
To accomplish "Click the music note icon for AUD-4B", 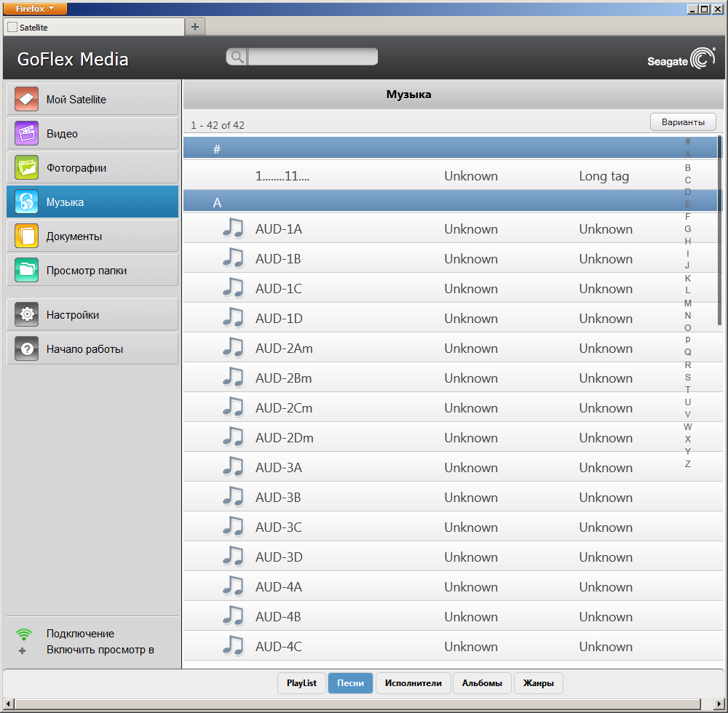I will point(233,616).
